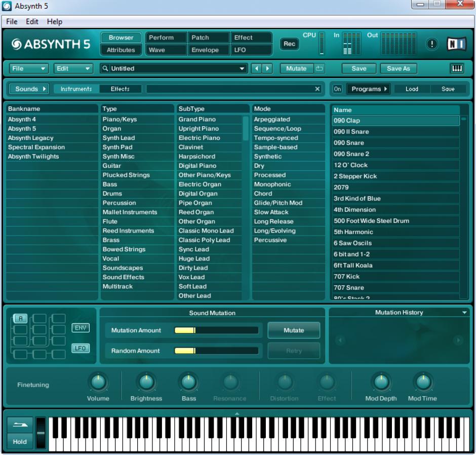Click Mutate in Sound Mutation panel
476x455 pixels.
tap(294, 330)
